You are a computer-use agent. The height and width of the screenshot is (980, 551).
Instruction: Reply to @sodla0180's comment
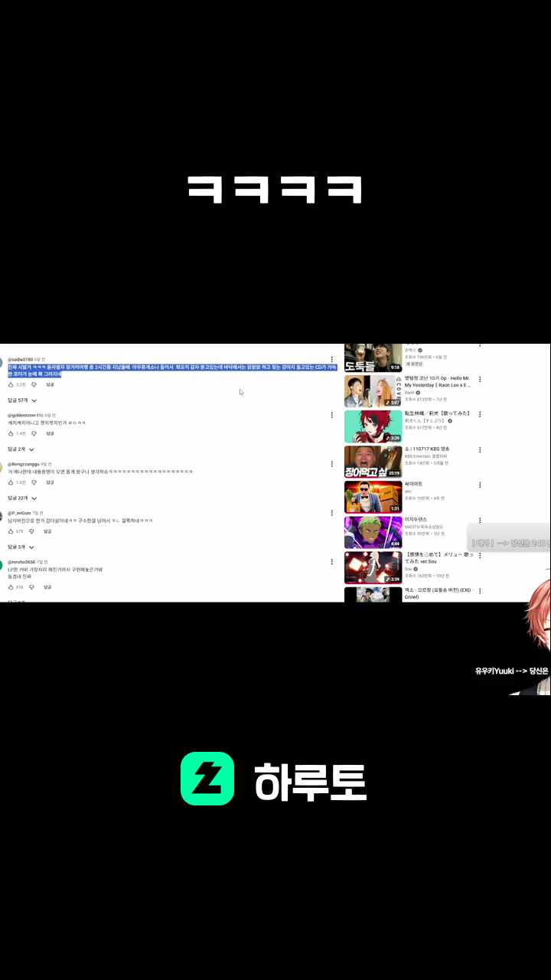point(50,384)
